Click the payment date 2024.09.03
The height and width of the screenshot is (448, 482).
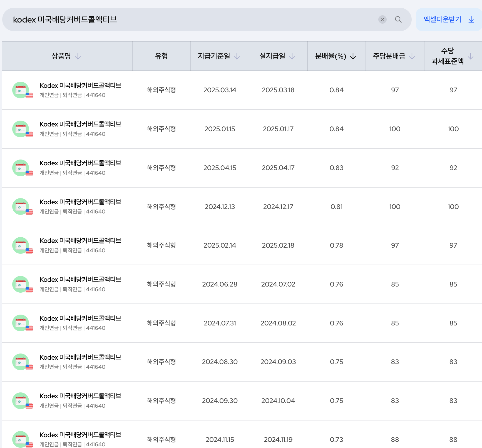(x=278, y=362)
